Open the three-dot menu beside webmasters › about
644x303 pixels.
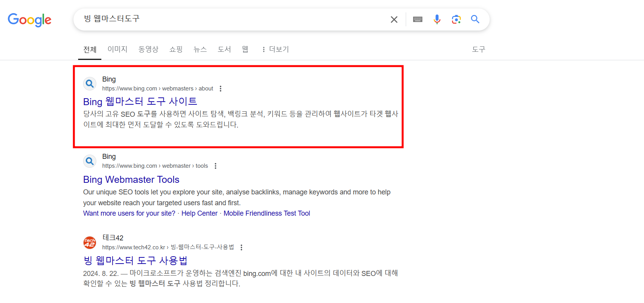click(220, 89)
